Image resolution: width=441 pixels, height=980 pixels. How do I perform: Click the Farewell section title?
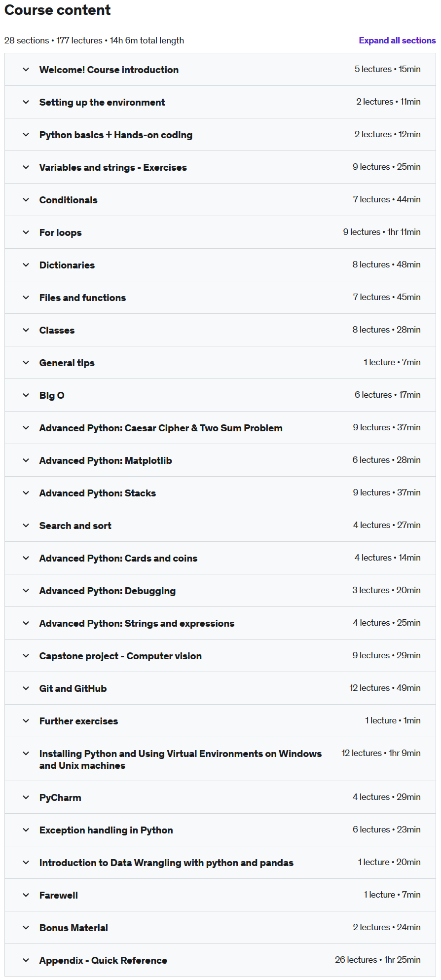tap(59, 895)
